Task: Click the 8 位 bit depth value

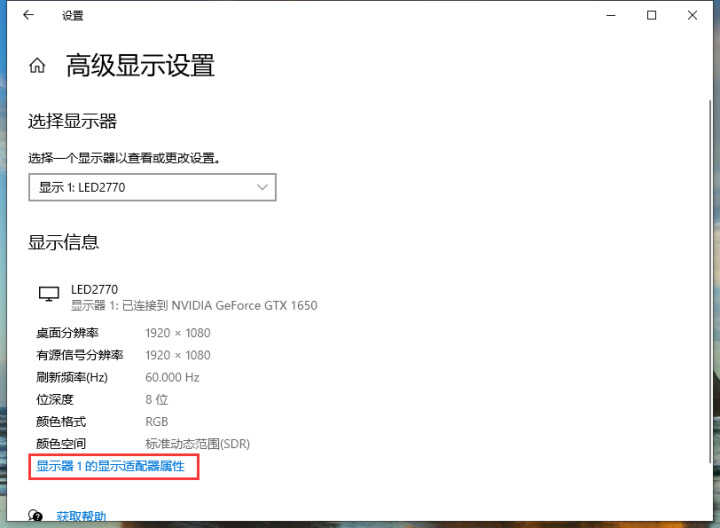Action: pyautogui.click(x=157, y=399)
